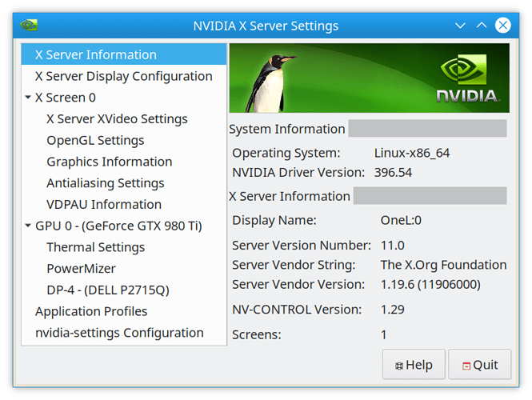This screenshot has height=400, width=532.
Task: Click the Quit button
Action: [479, 364]
